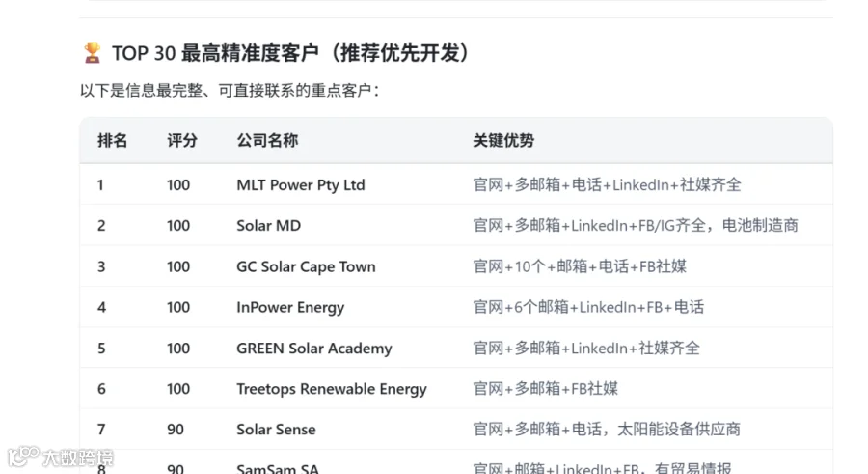Select company name 'MLT Power Pty Ltd'
Viewport: 868px width, 474px height.
pyautogui.click(x=301, y=185)
